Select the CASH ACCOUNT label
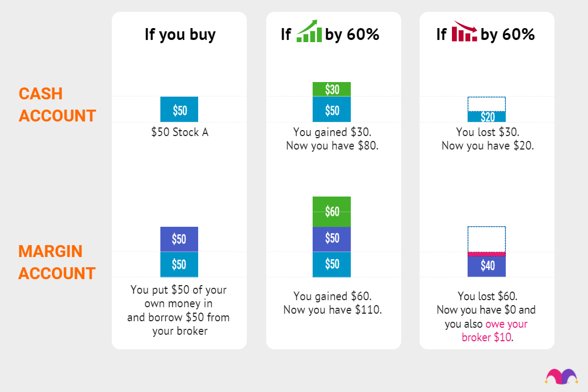Screen dimensions: 588x392 (x=57, y=105)
